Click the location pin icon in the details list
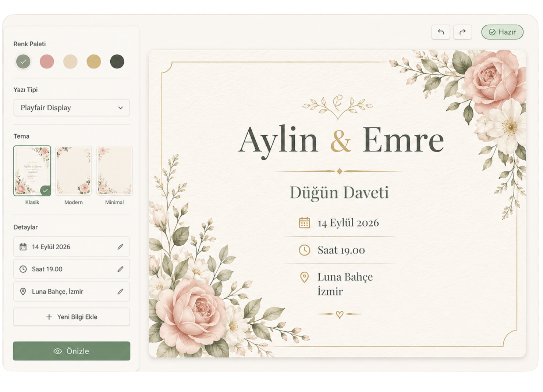The width and height of the screenshot is (543, 392). 23,292
